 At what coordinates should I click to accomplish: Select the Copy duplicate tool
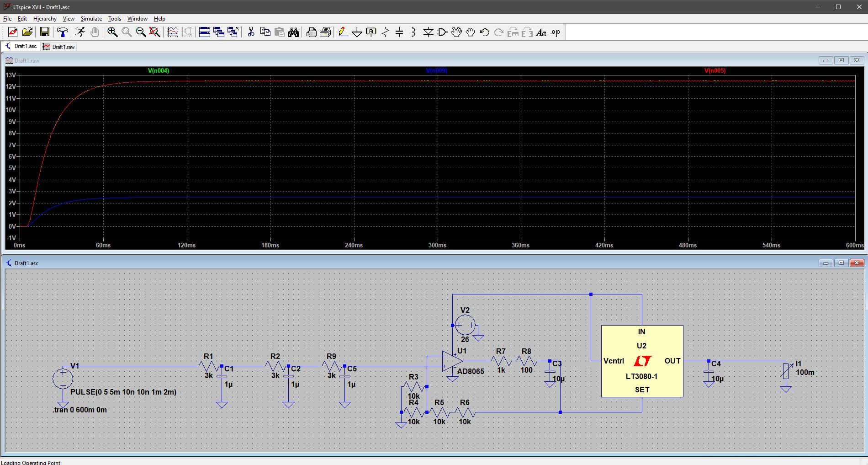265,32
